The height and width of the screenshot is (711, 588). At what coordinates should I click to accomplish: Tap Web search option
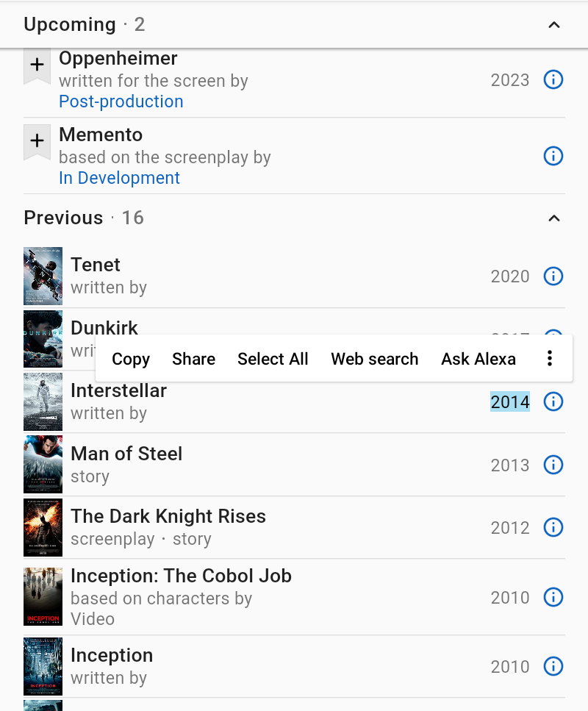click(x=374, y=359)
